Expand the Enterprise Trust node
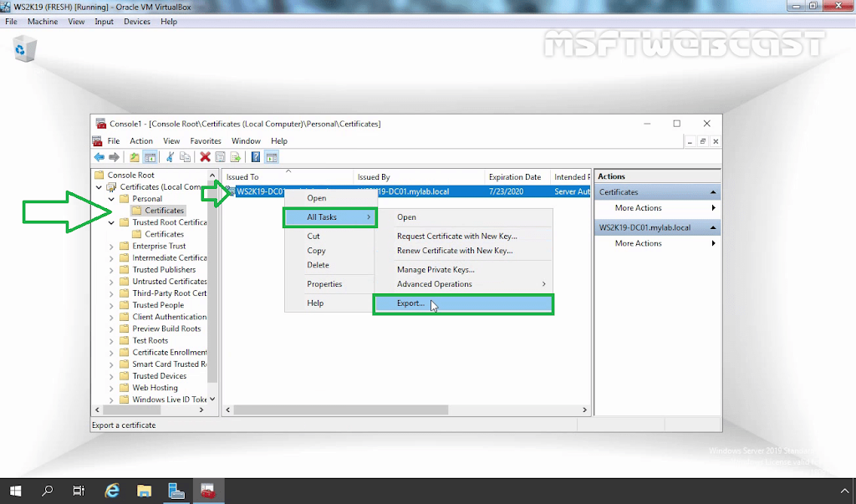The image size is (856, 504). pyautogui.click(x=111, y=247)
